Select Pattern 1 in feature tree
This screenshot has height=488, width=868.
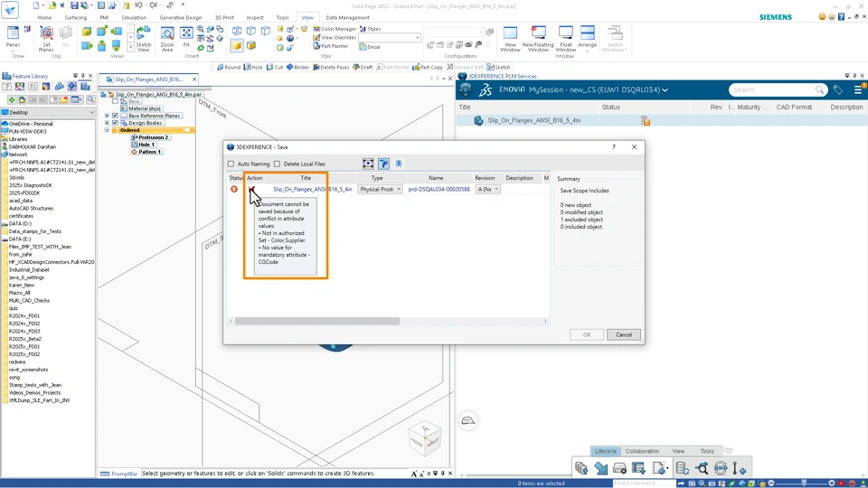pyautogui.click(x=149, y=152)
